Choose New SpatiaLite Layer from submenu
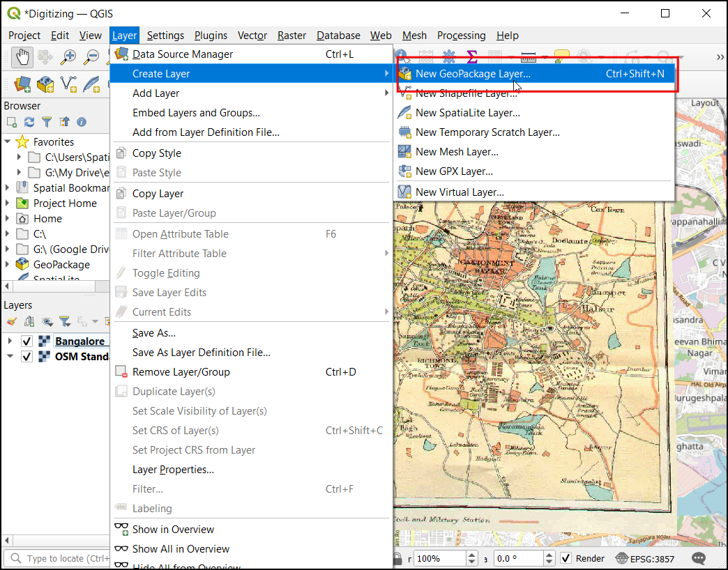728x570 pixels. 534,113
